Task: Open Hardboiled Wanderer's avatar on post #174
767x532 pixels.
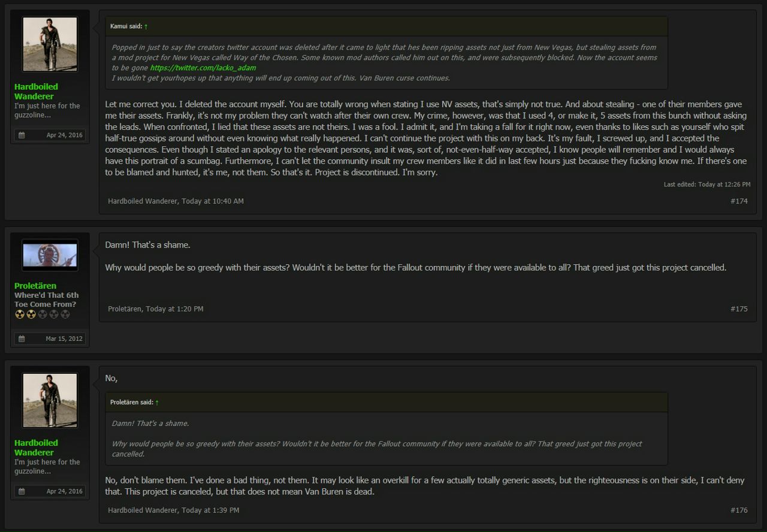Action: point(50,44)
